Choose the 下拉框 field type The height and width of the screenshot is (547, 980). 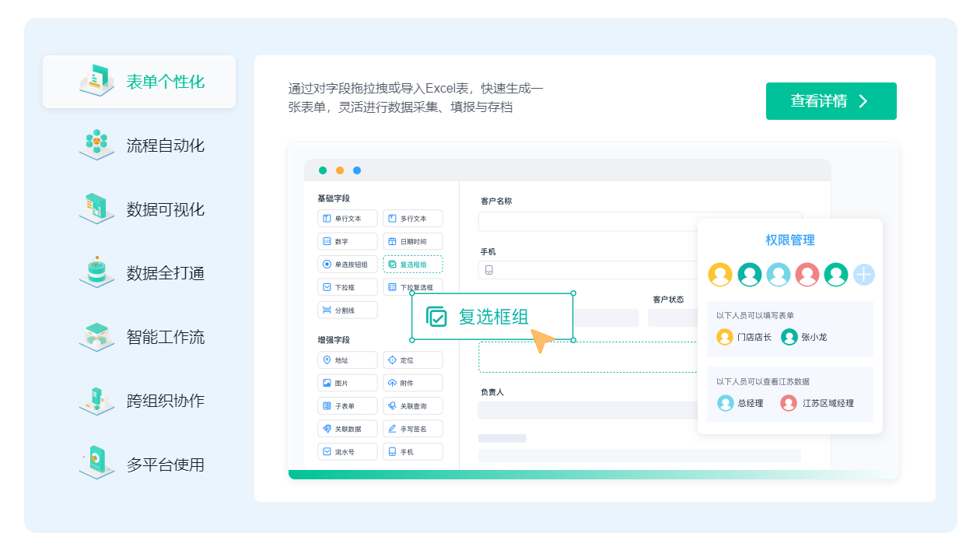pyautogui.click(x=348, y=287)
